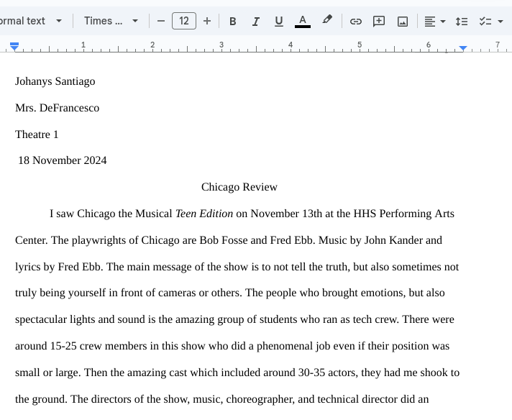Open the Normal text style dropdown
This screenshot has height=420, width=512.
click(30, 22)
